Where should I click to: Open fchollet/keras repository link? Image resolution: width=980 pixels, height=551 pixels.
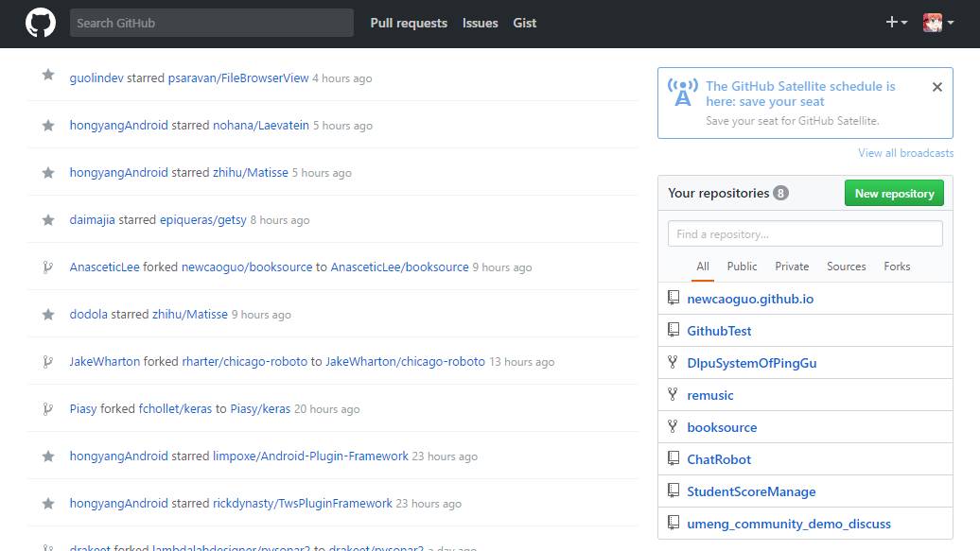pos(175,408)
